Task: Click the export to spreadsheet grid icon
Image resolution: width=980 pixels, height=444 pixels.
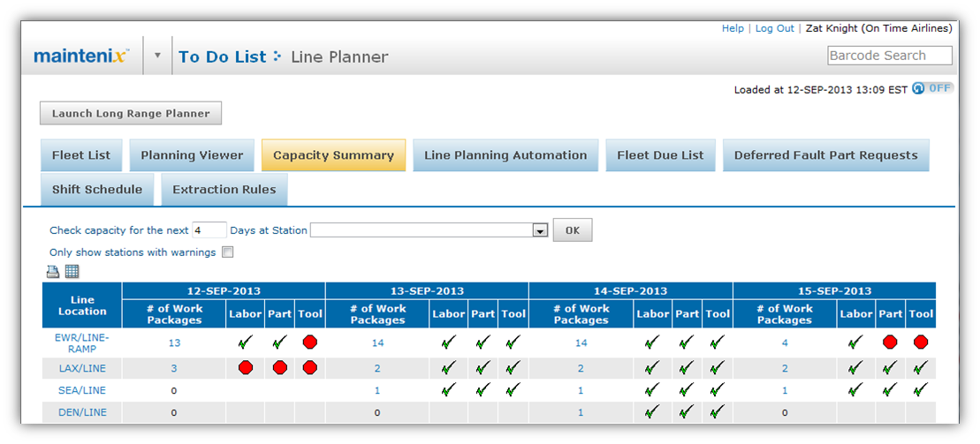Action: tap(72, 272)
